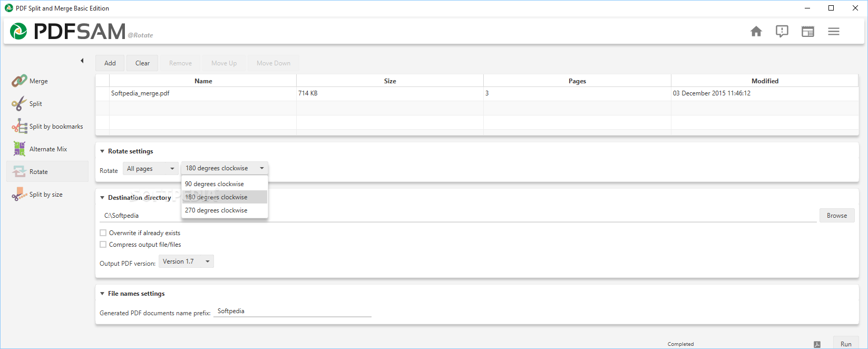Collapse the File names settings section
Screen dimensions: 868x349
pos(102,294)
